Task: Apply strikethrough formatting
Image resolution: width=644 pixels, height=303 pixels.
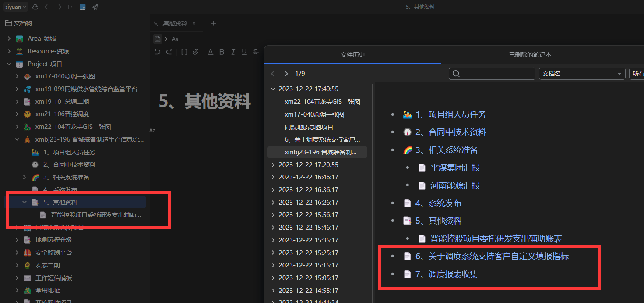Action: 256,52
